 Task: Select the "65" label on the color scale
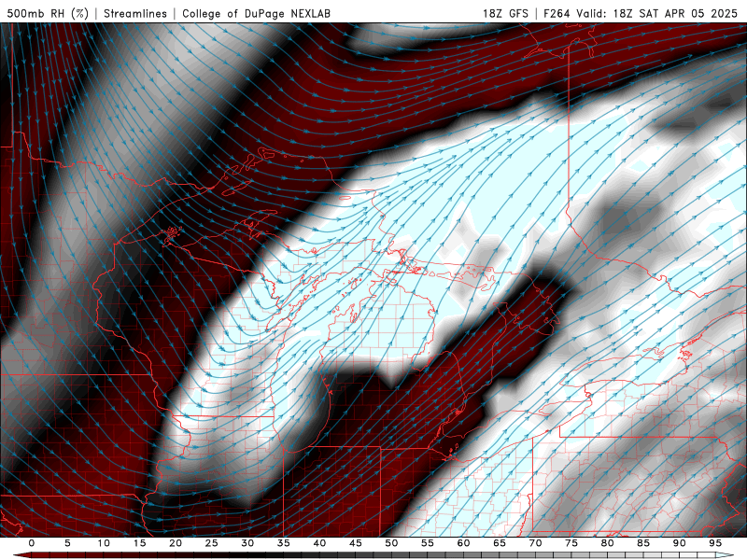tap(500, 543)
